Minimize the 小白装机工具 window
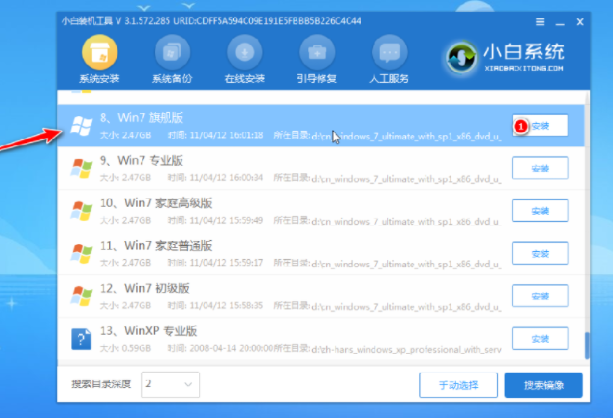This screenshot has width=613, height=418. point(560,23)
